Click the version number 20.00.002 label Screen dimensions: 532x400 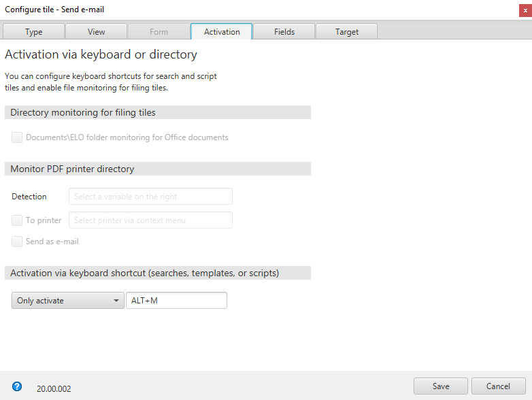54,389
